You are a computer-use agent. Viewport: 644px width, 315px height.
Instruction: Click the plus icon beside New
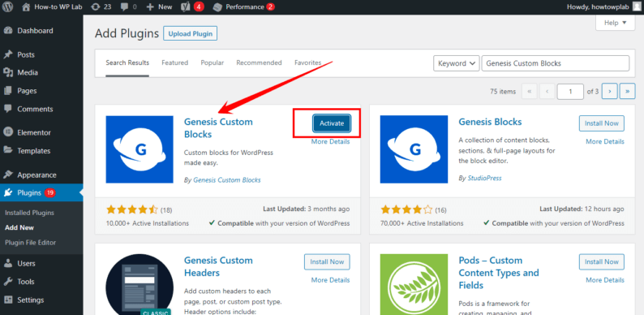pos(150,7)
